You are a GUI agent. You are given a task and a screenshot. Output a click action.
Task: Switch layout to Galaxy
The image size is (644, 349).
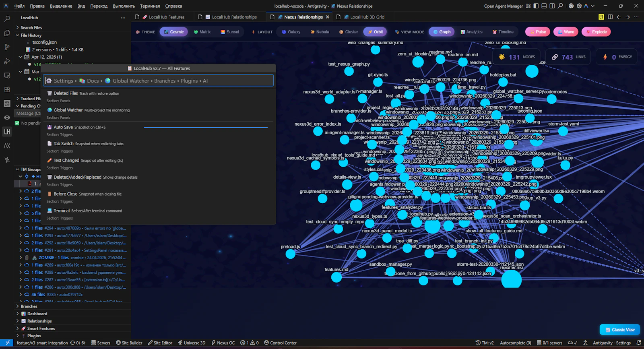[x=291, y=32]
